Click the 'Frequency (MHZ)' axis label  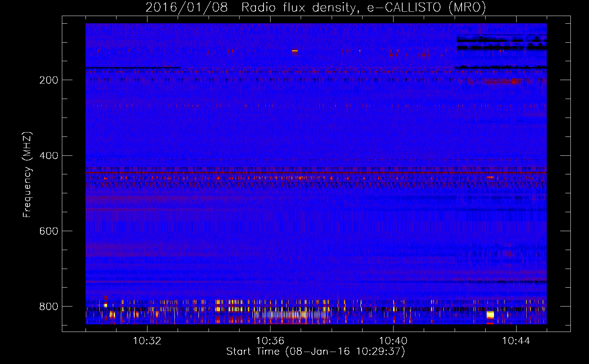click(x=27, y=175)
